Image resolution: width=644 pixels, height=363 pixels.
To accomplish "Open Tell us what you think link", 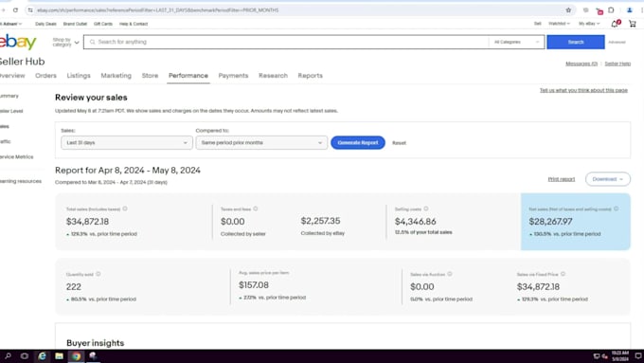I will coord(583,90).
